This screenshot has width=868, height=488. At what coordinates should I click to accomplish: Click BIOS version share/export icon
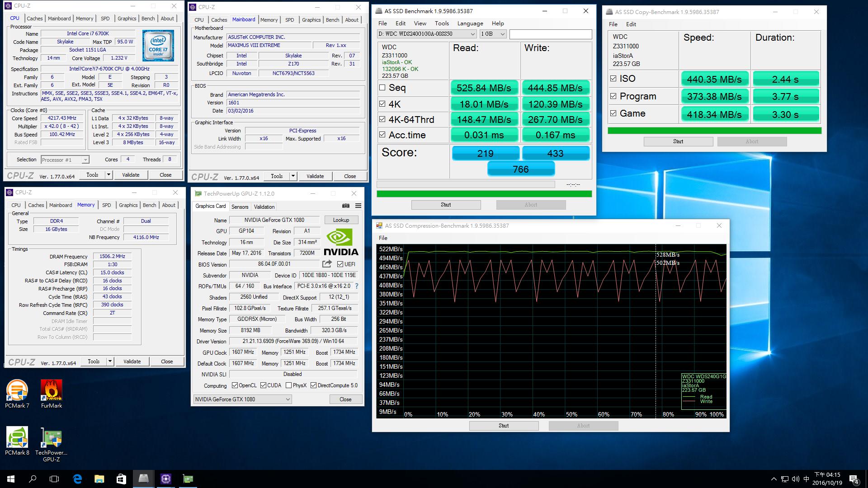point(327,264)
